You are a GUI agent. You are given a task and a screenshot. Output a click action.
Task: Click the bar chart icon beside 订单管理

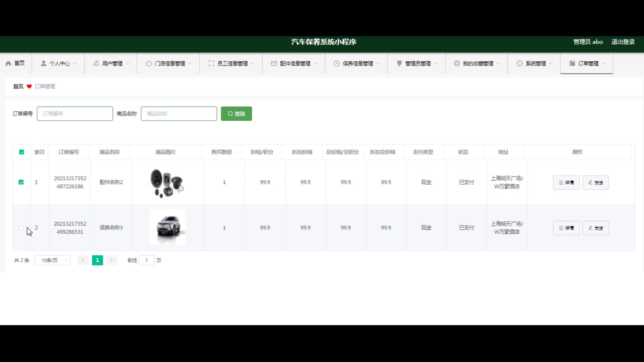coord(572,63)
